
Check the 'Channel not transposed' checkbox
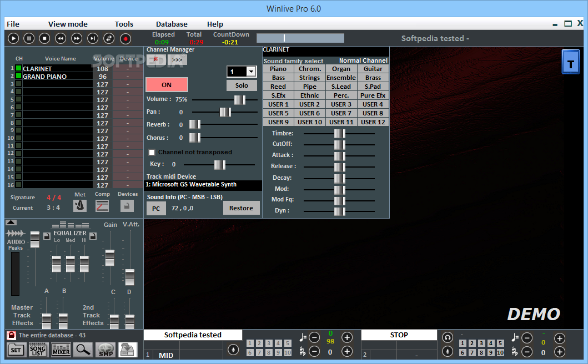[152, 152]
